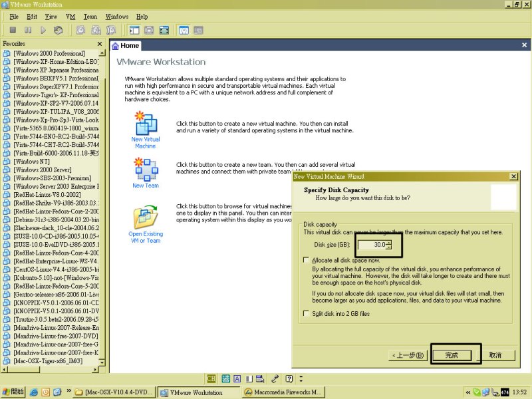This screenshot has width=532, height=399.
Task: Switch to the Summary view toolbar icon
Action: [184, 30]
